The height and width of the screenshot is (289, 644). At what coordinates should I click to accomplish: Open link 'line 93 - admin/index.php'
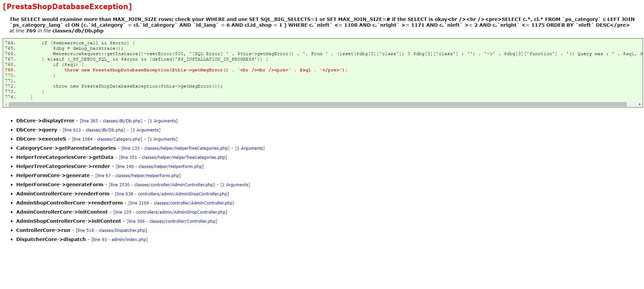(x=119, y=240)
